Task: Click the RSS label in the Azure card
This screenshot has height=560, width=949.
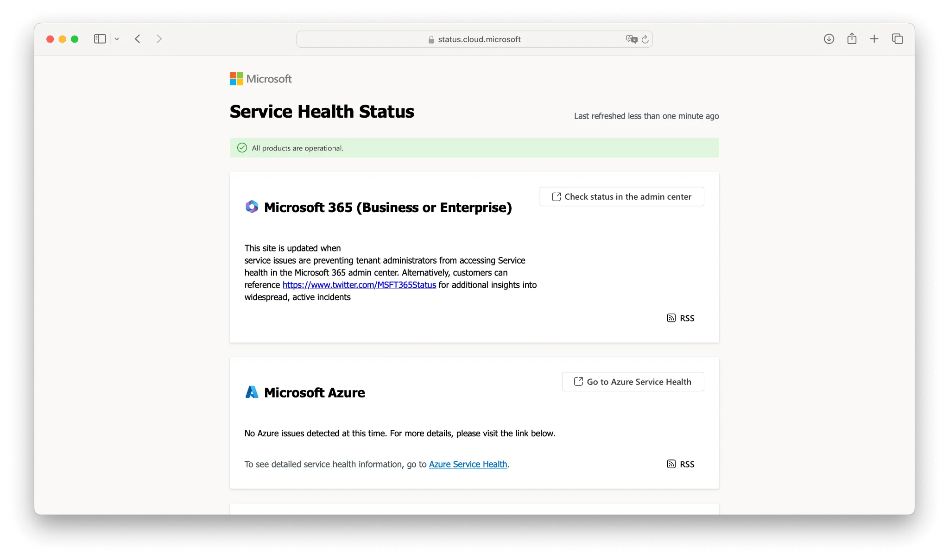Action: (x=687, y=464)
